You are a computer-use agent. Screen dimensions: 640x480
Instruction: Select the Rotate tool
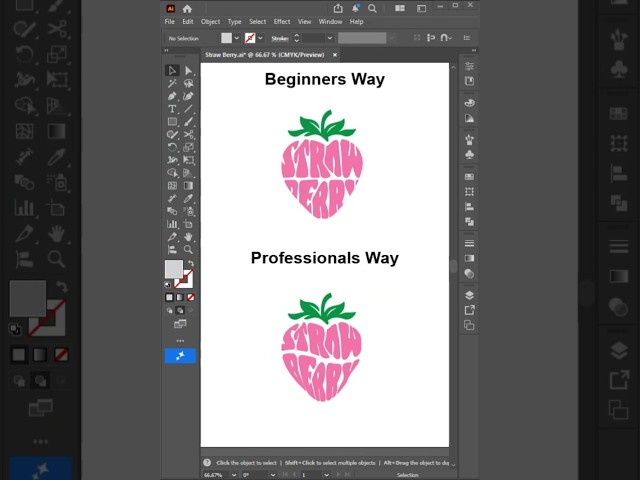coord(172,147)
